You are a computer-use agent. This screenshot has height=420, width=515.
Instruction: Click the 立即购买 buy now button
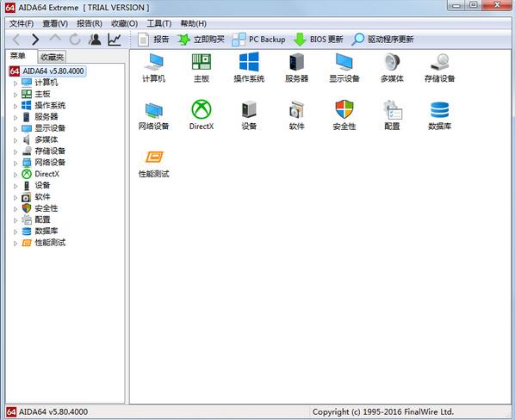(x=201, y=40)
